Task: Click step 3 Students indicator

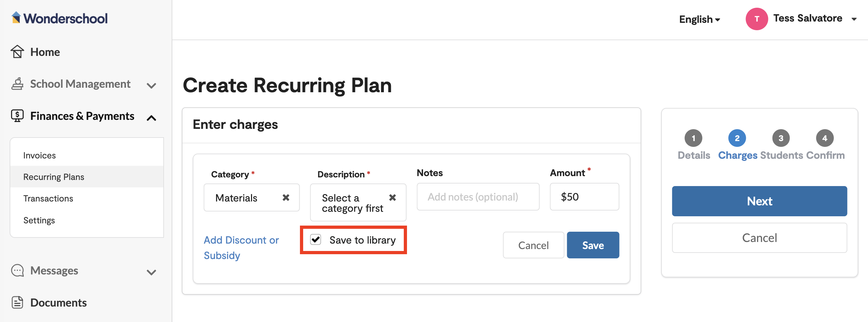Action: click(781, 138)
